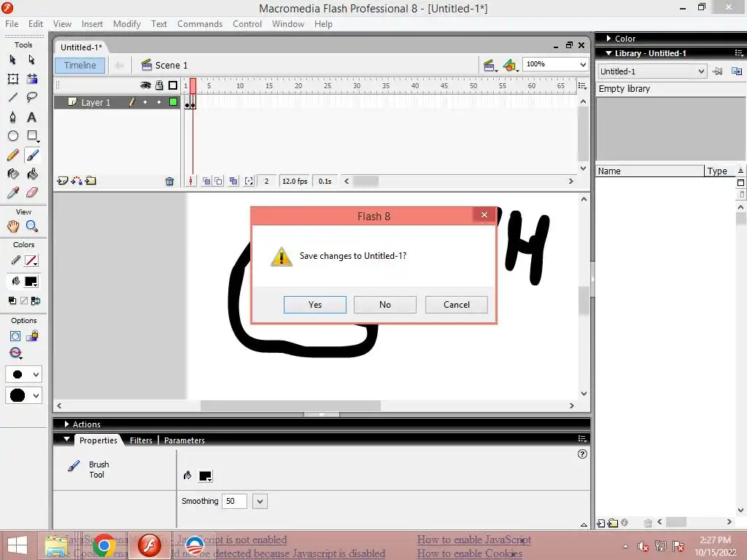Collapse the Library - Untitled-1 panel
The height and width of the screenshot is (560, 747).
[x=608, y=53]
